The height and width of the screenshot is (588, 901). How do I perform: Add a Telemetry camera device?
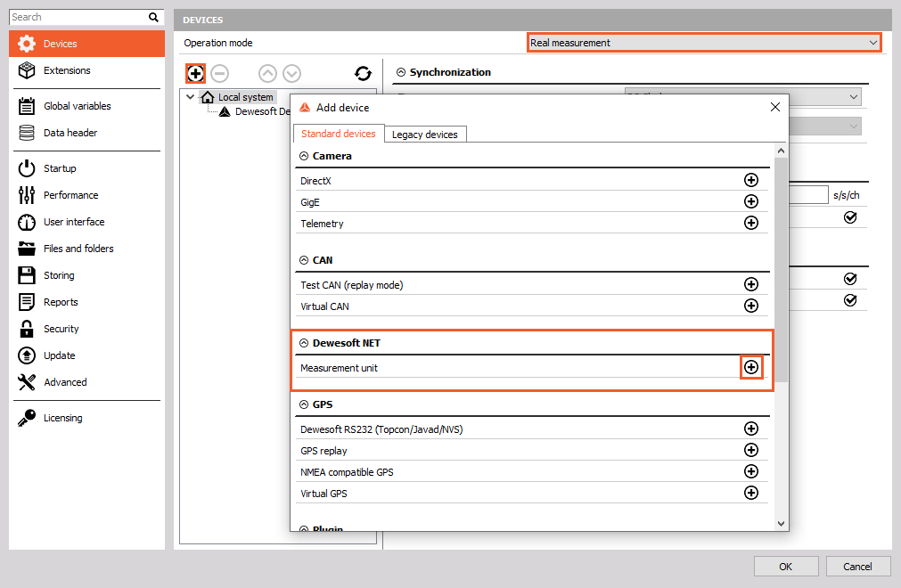click(x=751, y=223)
